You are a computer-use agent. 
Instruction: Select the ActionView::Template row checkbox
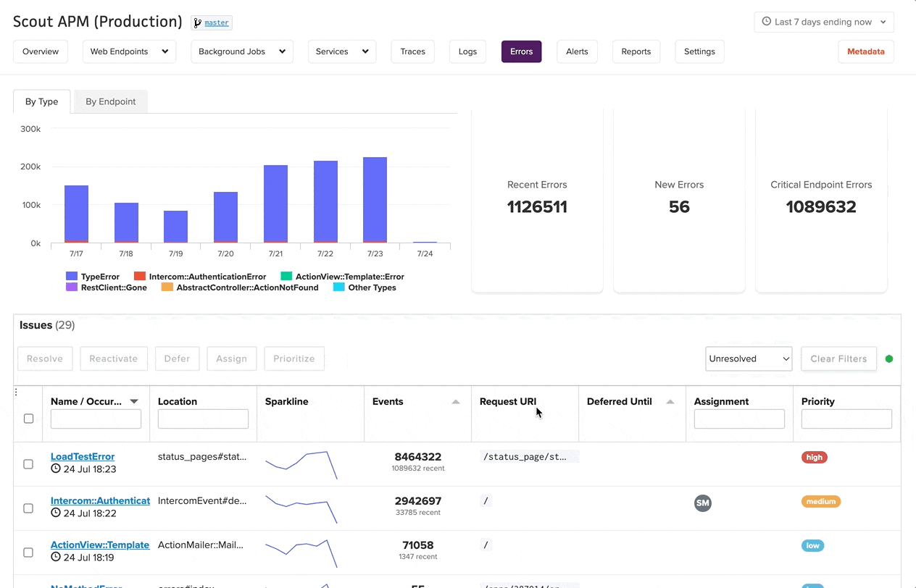pos(28,553)
